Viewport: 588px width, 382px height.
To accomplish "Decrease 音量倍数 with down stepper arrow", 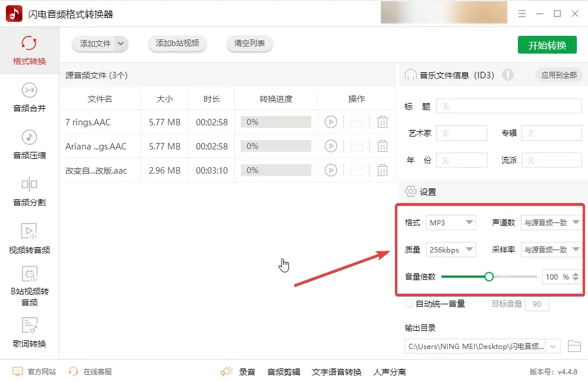I will 576,280.
